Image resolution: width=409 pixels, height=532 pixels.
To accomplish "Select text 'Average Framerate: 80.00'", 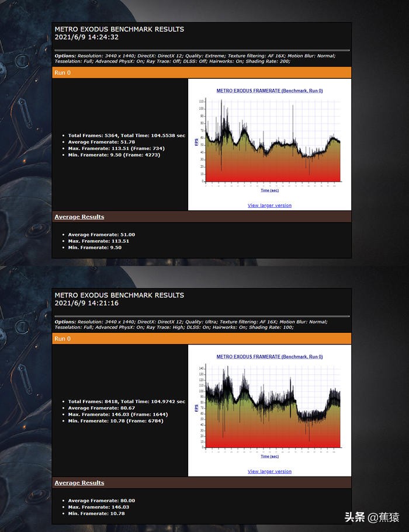I will [x=102, y=500].
